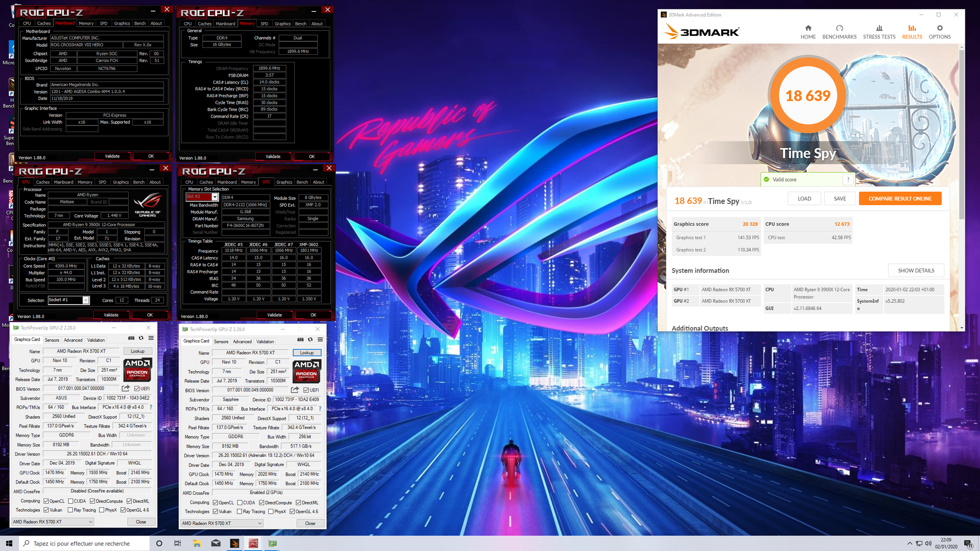Click BIOS export icon in ASUS GPU-Z window
The width and height of the screenshot is (980, 551).
tap(125, 388)
